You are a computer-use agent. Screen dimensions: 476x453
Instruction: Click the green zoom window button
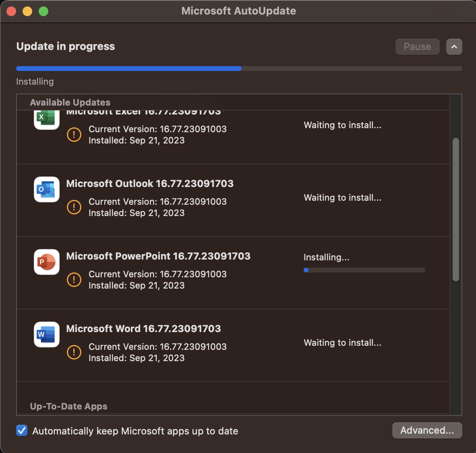(x=43, y=11)
